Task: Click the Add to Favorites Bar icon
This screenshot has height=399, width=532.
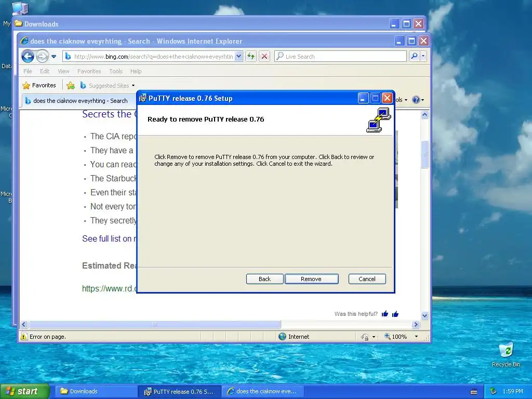Action: (x=71, y=86)
